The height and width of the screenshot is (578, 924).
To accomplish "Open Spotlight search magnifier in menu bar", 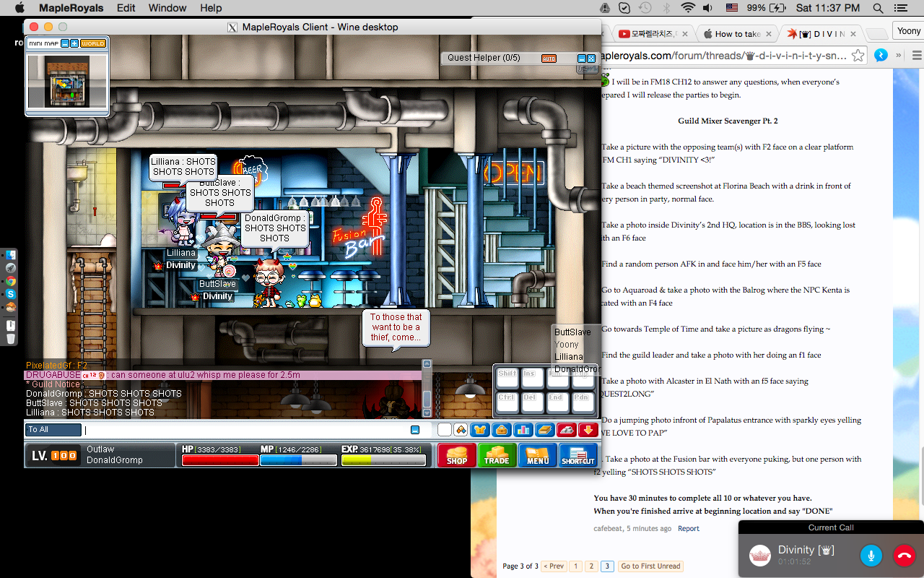I will pyautogui.click(x=879, y=8).
